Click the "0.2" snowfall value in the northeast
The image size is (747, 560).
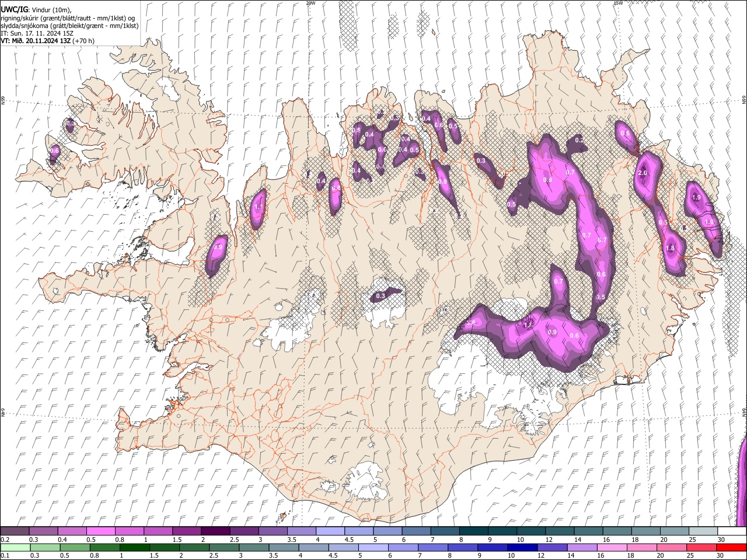click(580, 140)
